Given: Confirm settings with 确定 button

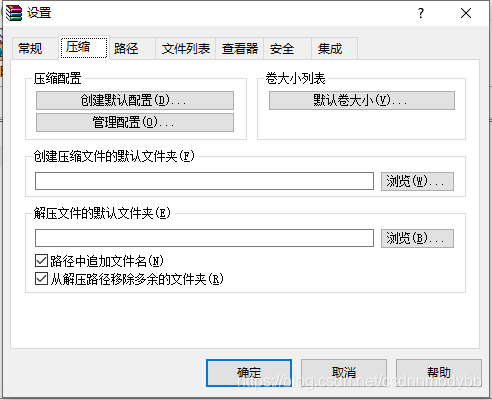Looking at the screenshot, I should click(x=249, y=373).
